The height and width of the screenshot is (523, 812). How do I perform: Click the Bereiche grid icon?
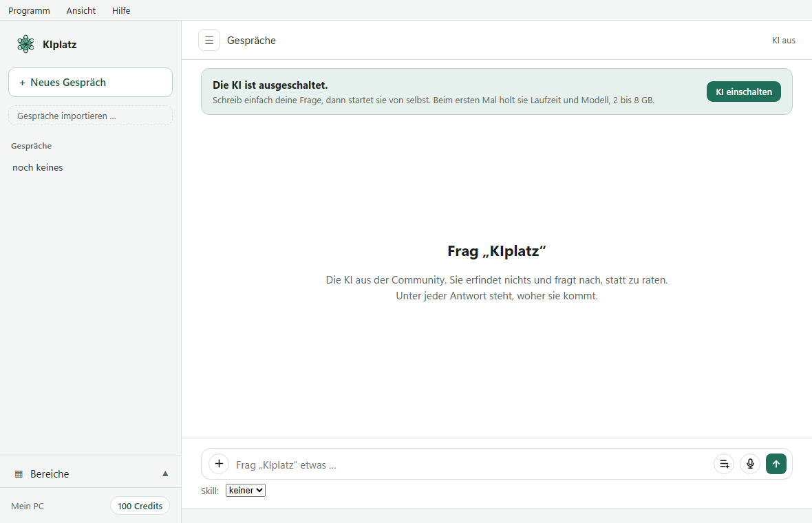coord(19,474)
